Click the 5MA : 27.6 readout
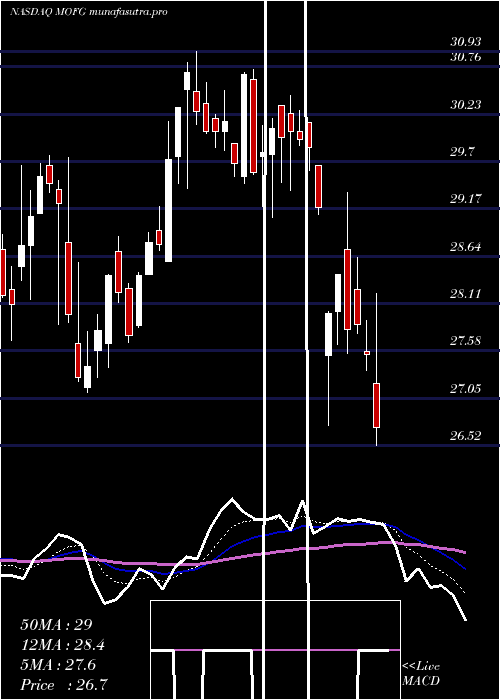Image resolution: width=500 pixels, height=700 pixels. coord(58,665)
